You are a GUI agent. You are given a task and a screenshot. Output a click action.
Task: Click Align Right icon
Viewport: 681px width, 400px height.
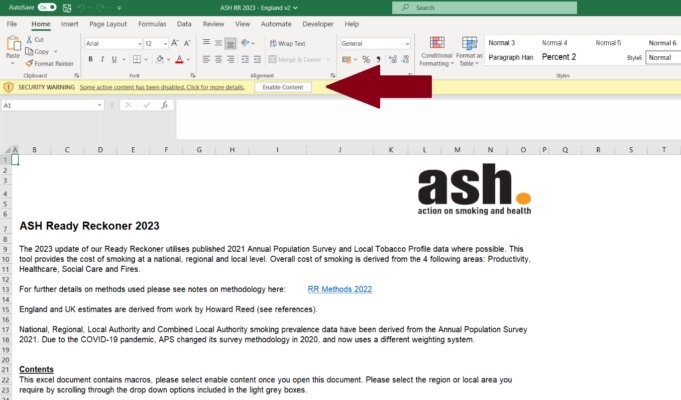point(231,59)
